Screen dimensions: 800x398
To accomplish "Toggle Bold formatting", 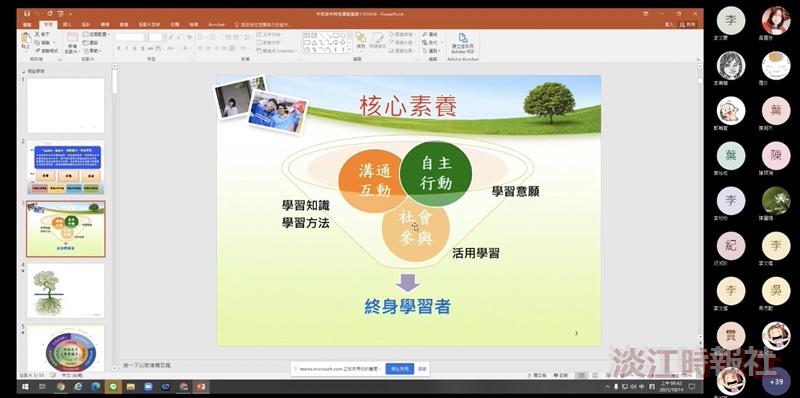I will [x=118, y=48].
